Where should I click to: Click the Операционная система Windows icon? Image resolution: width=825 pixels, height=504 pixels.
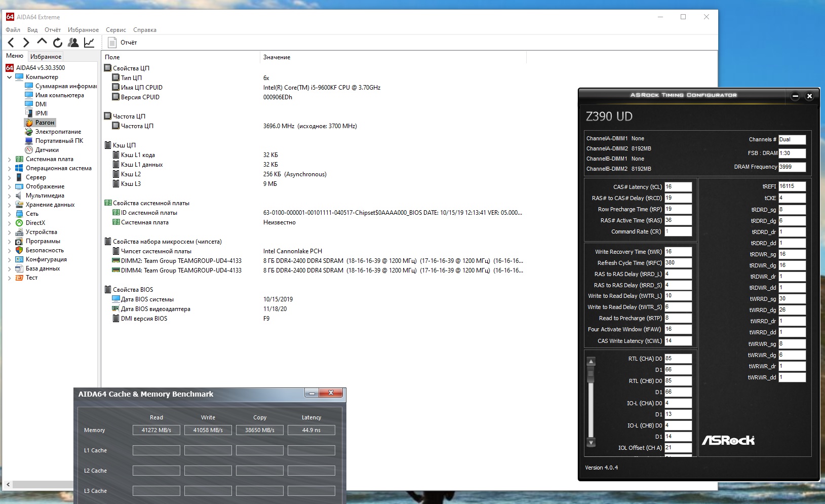coord(19,168)
